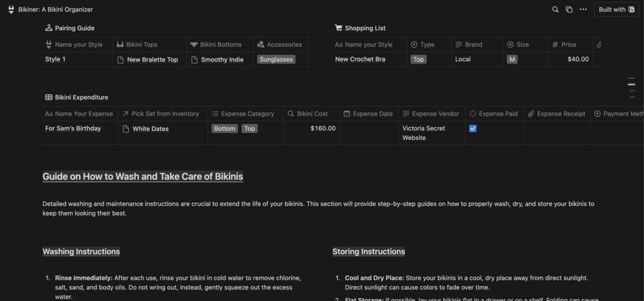
Task: Open Pairing Guide Name your Style header
Action: 77,44
